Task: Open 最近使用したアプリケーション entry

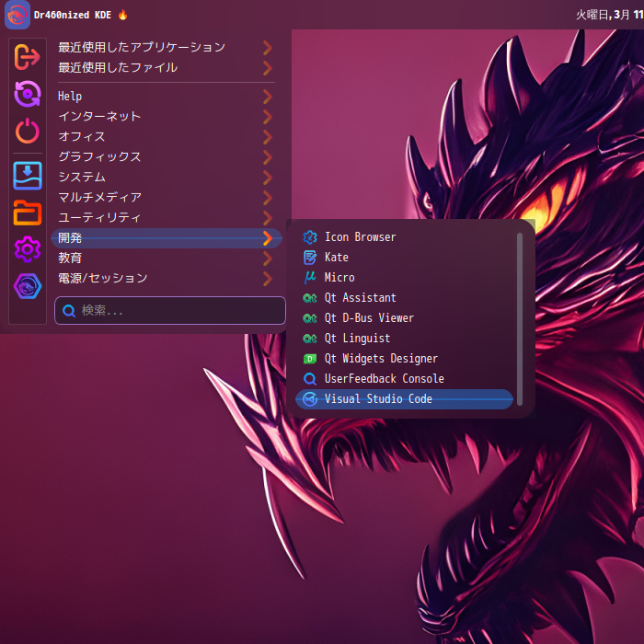Action: pos(167,48)
